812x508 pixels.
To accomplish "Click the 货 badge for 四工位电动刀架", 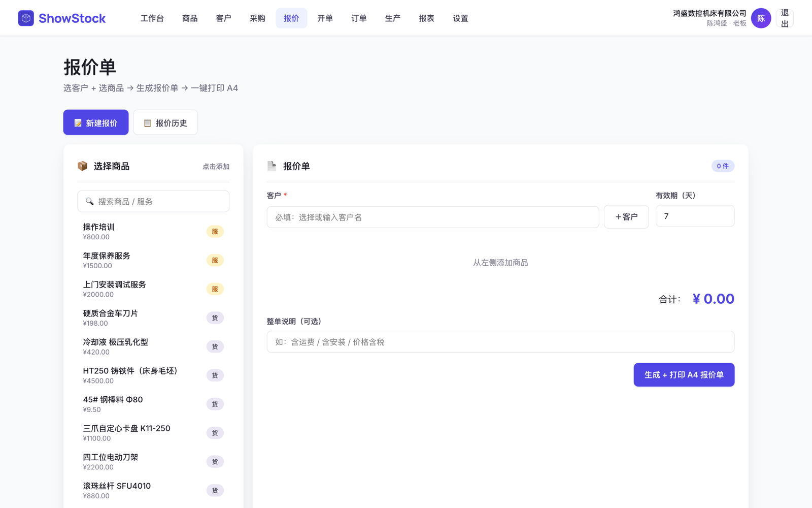I will click(x=215, y=462).
